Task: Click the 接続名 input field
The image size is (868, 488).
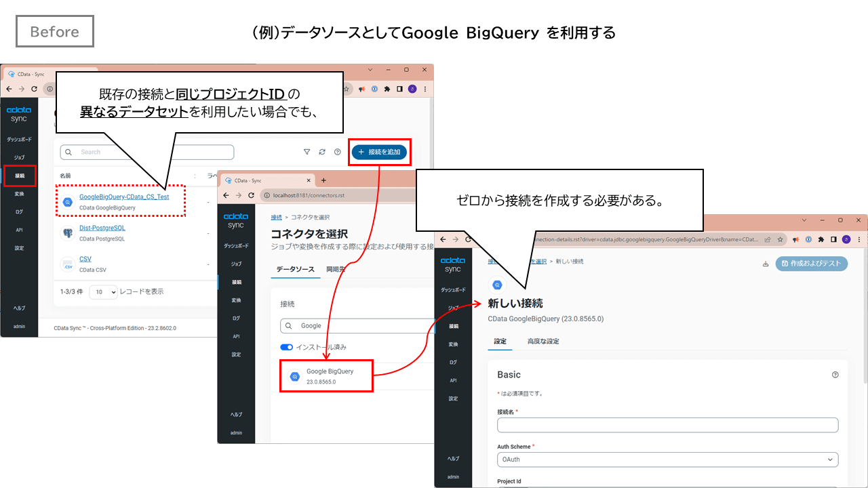Action: pos(667,425)
